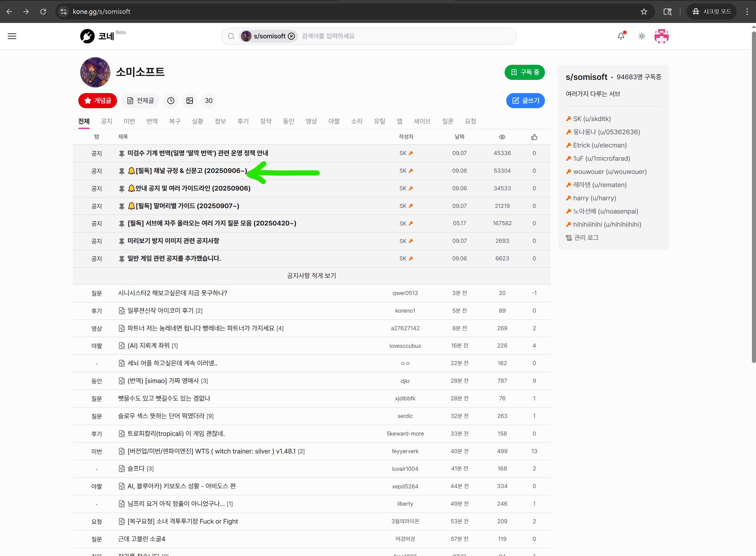The height and width of the screenshot is (556, 756).
Task: Open moderator hihihiiihihi profile
Action: 607,225
